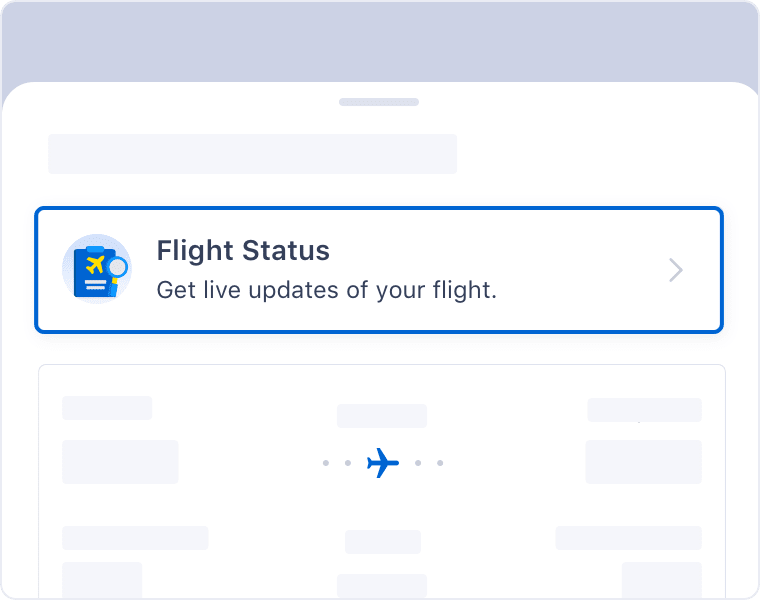Click the wide lower-left placeholder in the flight card
760x600 pixels.
(x=135, y=538)
